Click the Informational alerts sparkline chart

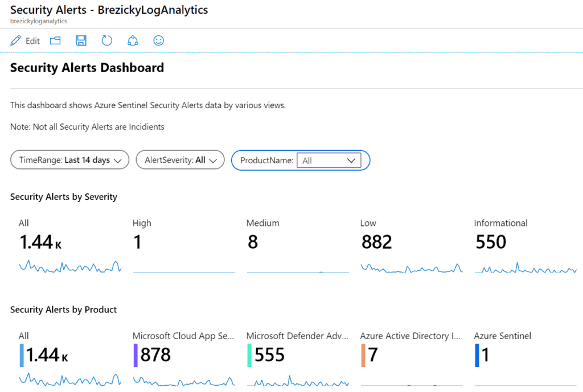[x=525, y=269]
